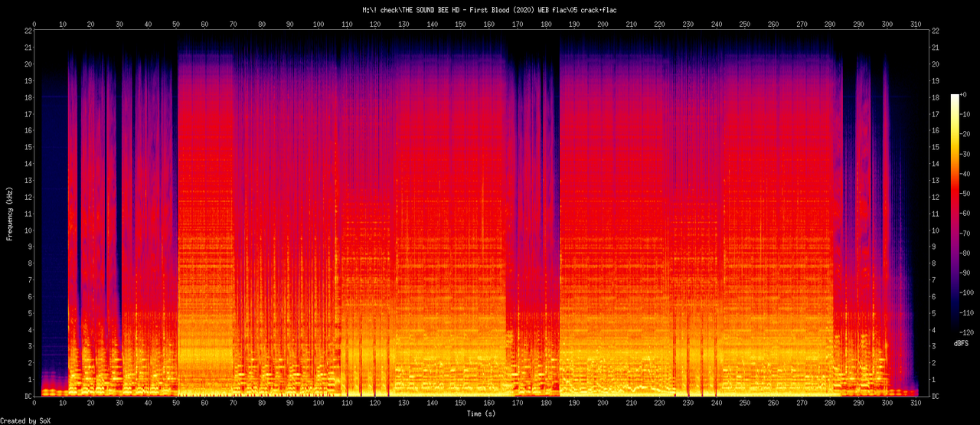Click the "160" tick on the top time axis
The width and height of the screenshot is (980, 425).
(488, 25)
